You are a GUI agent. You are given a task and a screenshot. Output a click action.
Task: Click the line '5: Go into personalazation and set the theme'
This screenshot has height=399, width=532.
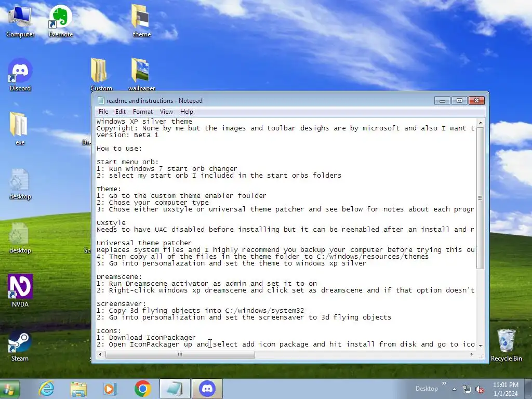231,263
